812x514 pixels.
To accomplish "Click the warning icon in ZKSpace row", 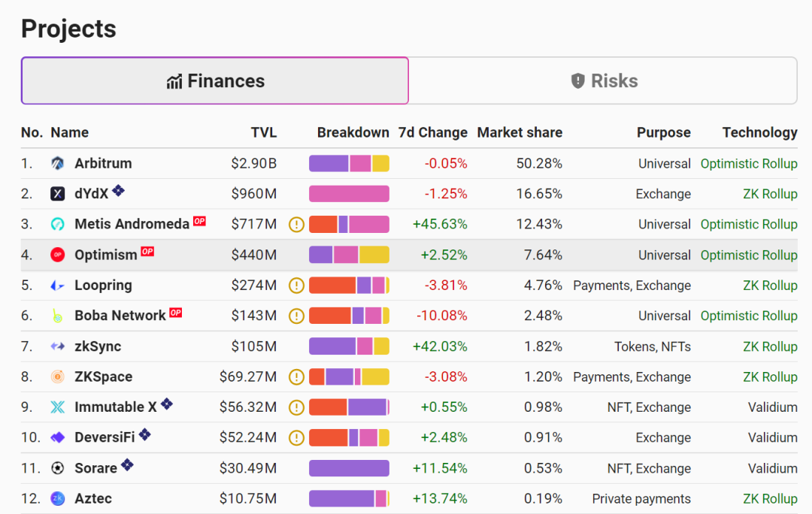I will point(297,377).
